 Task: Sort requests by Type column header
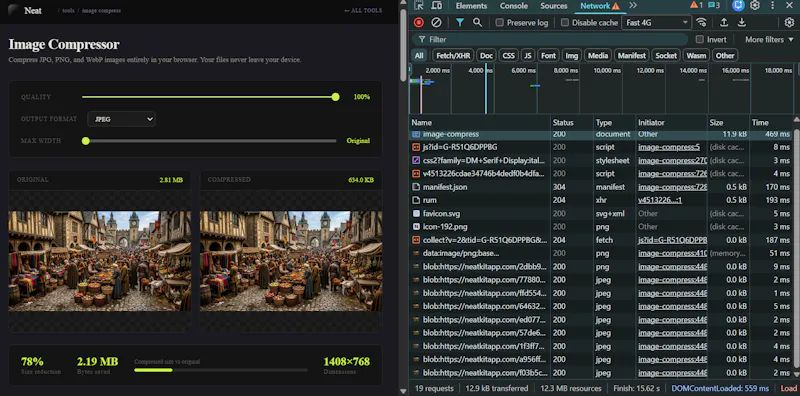(x=614, y=122)
